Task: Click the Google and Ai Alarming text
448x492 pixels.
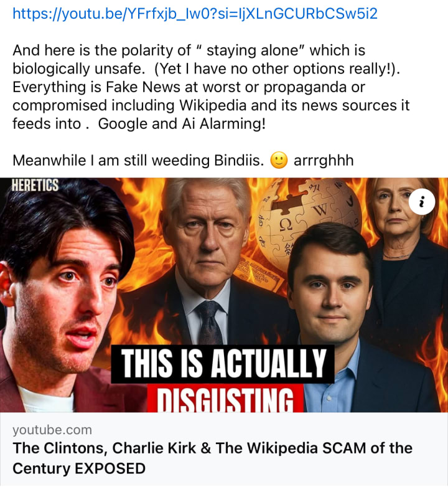Action: click(182, 124)
